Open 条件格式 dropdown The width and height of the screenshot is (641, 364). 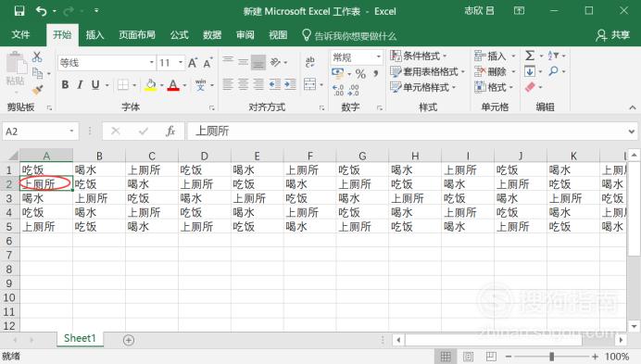418,56
